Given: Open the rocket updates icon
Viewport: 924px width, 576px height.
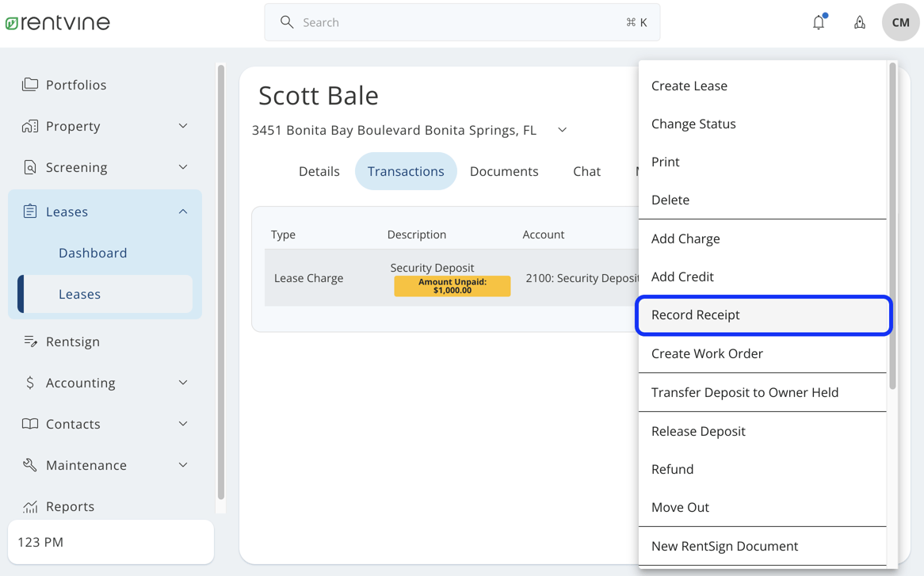Looking at the screenshot, I should point(859,22).
